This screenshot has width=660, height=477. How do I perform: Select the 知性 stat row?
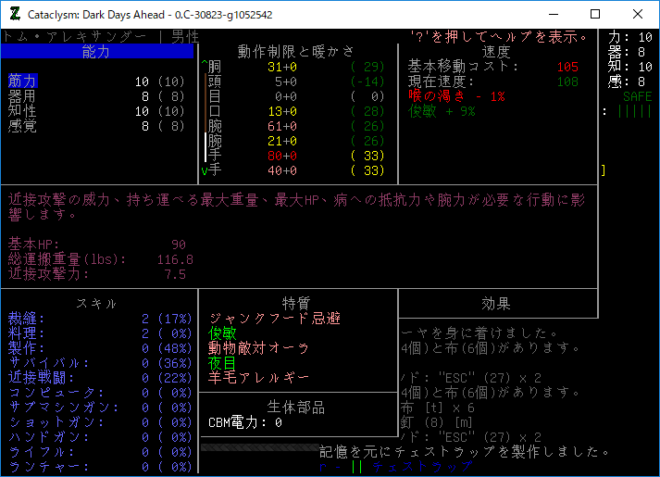click(x=22, y=111)
